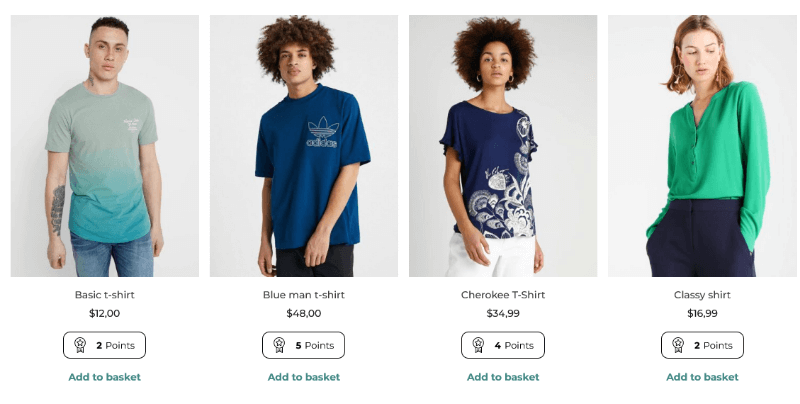Viewport: 800px width, 404px height.
Task: Click the Classy shirt product title
Action: (702, 295)
